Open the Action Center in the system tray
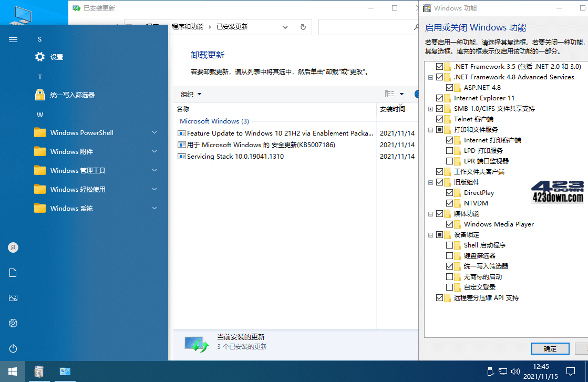This screenshot has width=588, height=382. 571,371
